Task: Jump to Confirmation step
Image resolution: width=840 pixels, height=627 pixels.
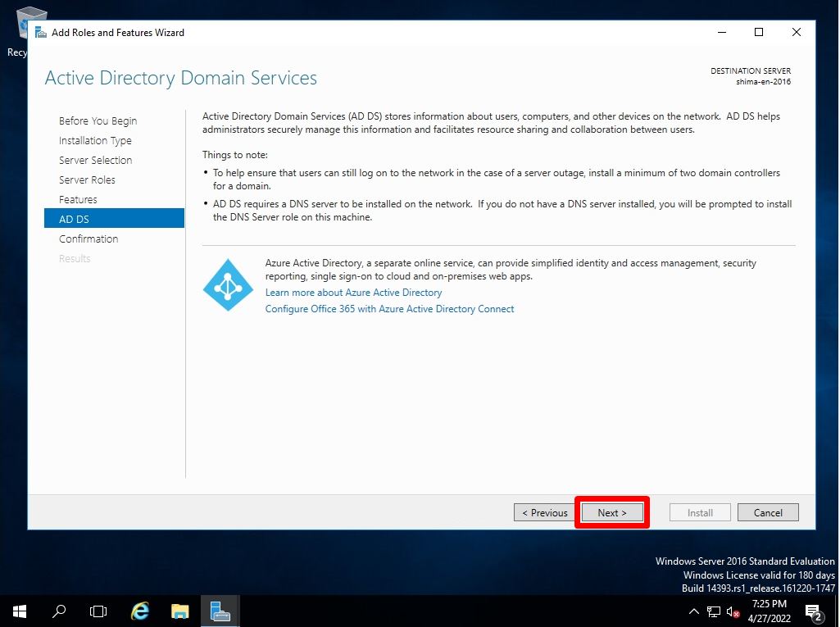Action: (x=89, y=239)
